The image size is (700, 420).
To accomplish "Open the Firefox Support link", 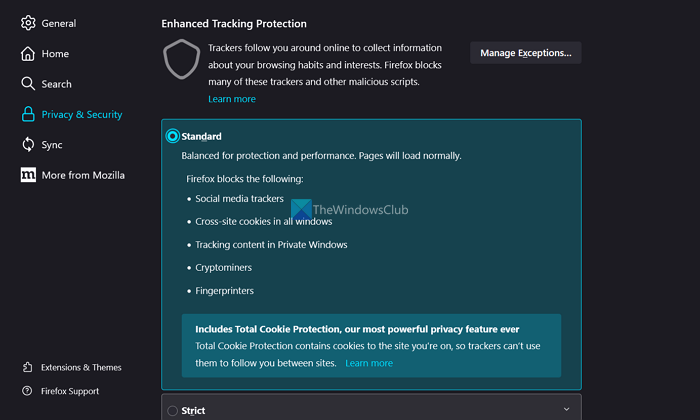I will pos(69,391).
